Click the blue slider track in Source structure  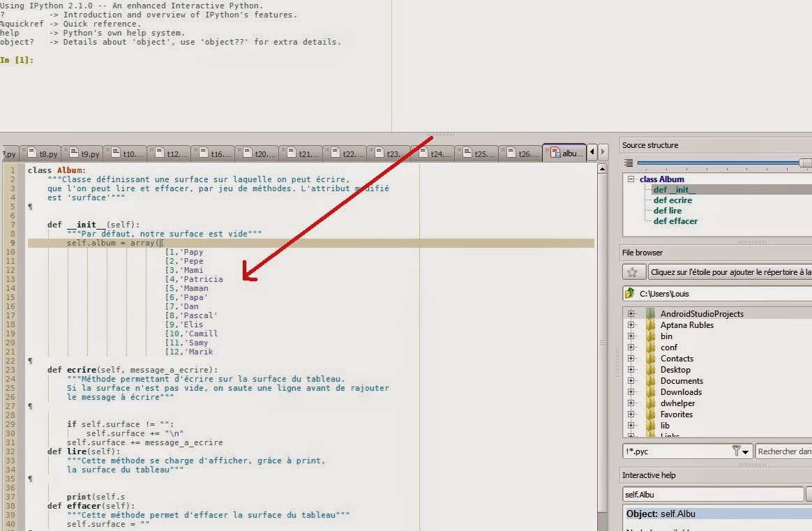(719, 163)
